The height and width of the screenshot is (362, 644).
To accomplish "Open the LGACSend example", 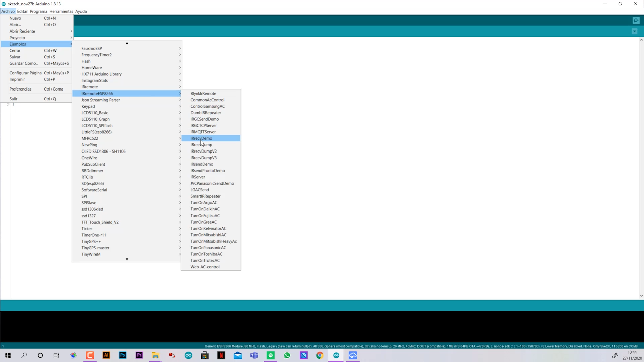I will coord(211,190).
